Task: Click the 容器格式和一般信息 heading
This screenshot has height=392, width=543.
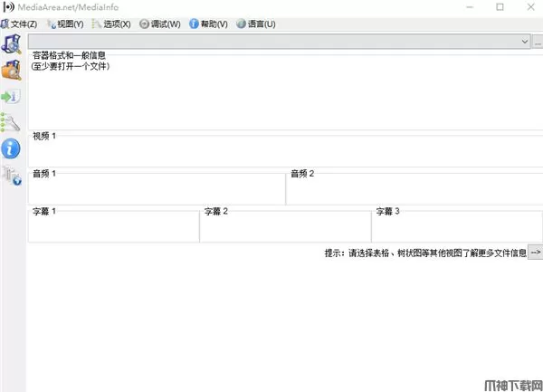Action: (69, 55)
